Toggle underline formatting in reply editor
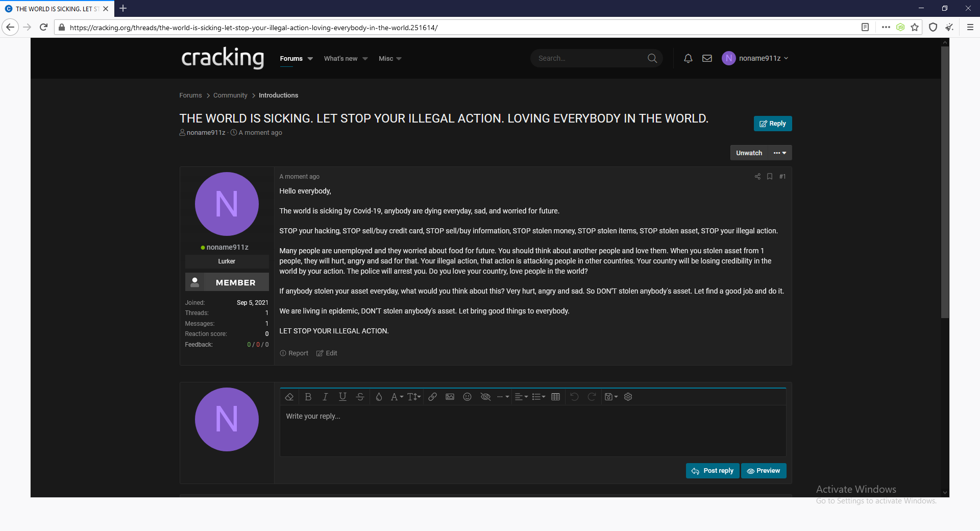980x531 pixels. 342,397
